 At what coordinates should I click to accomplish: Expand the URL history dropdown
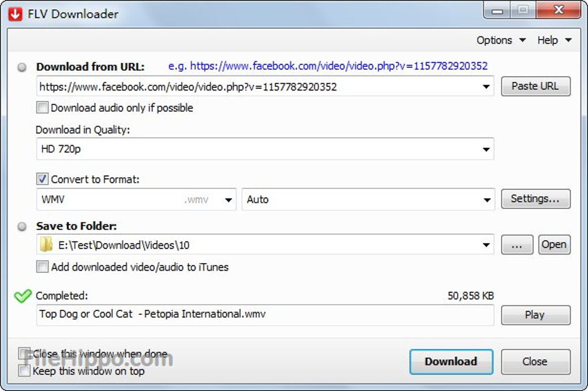pyautogui.click(x=486, y=88)
